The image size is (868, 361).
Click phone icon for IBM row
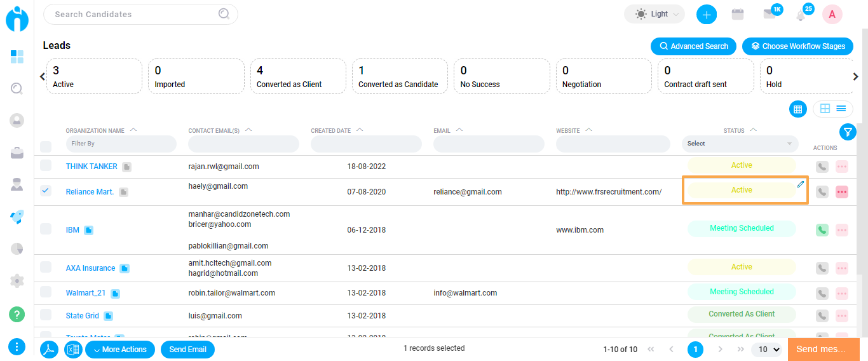coord(822,230)
